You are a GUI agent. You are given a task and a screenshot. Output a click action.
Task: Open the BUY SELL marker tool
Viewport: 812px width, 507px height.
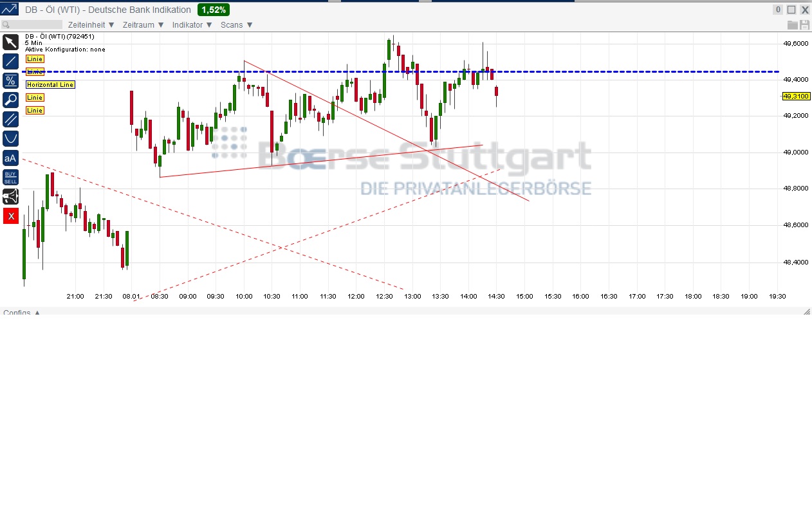click(11, 177)
